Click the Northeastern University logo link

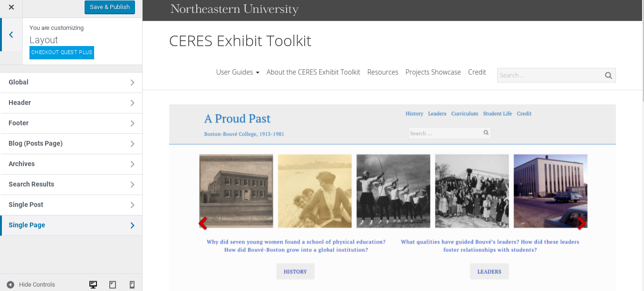click(234, 9)
